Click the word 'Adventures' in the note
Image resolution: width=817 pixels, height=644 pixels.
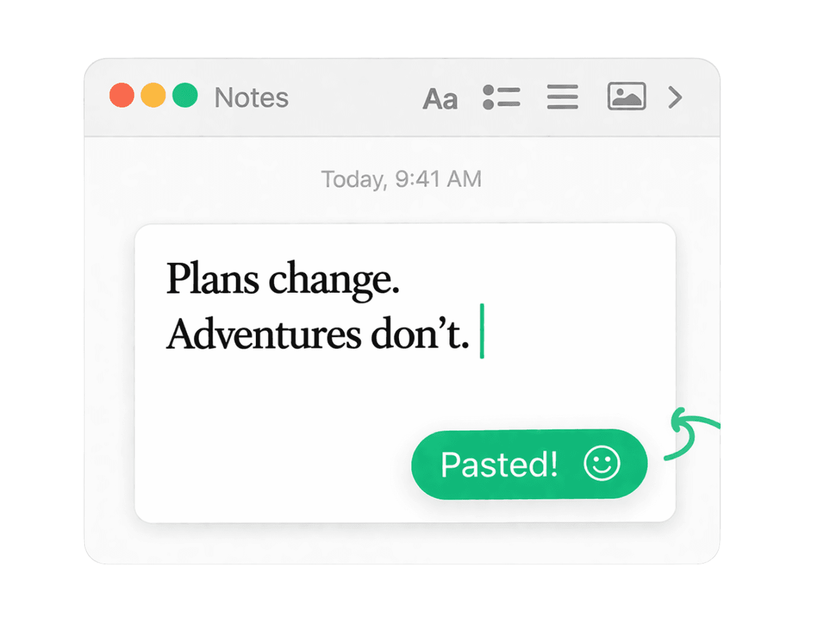point(264,334)
